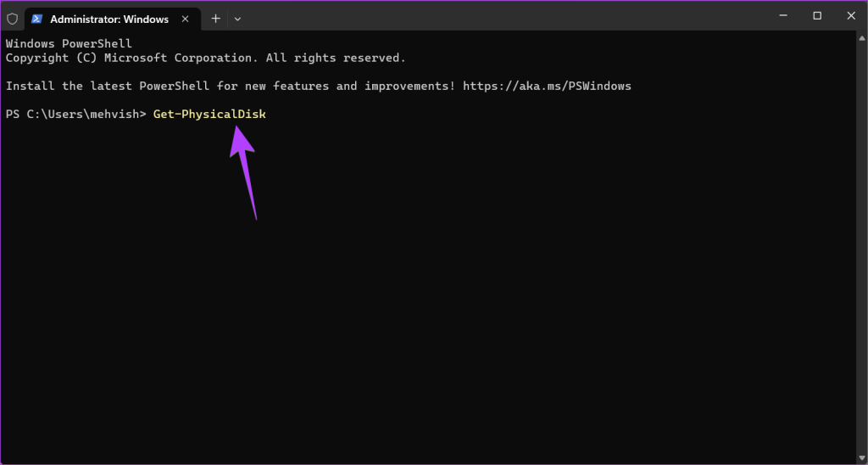
Task: Close the Windows Terminal window
Action: click(851, 16)
